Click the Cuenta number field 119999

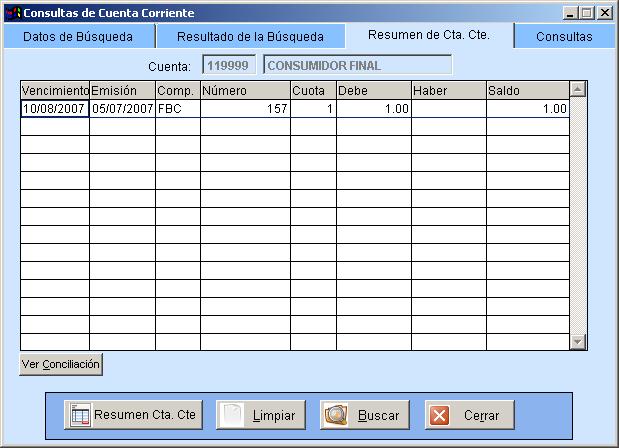pos(227,66)
